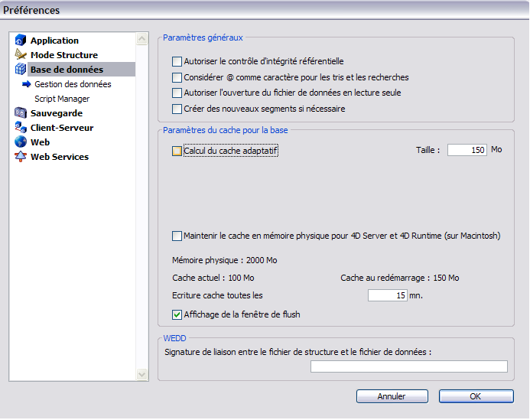Viewport: 530px width, 420px height.
Task: Click the Application icon in sidebar
Action: point(21,41)
